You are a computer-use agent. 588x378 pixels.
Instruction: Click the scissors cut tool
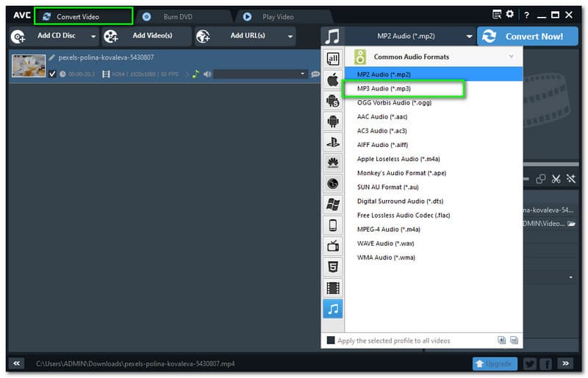click(556, 179)
